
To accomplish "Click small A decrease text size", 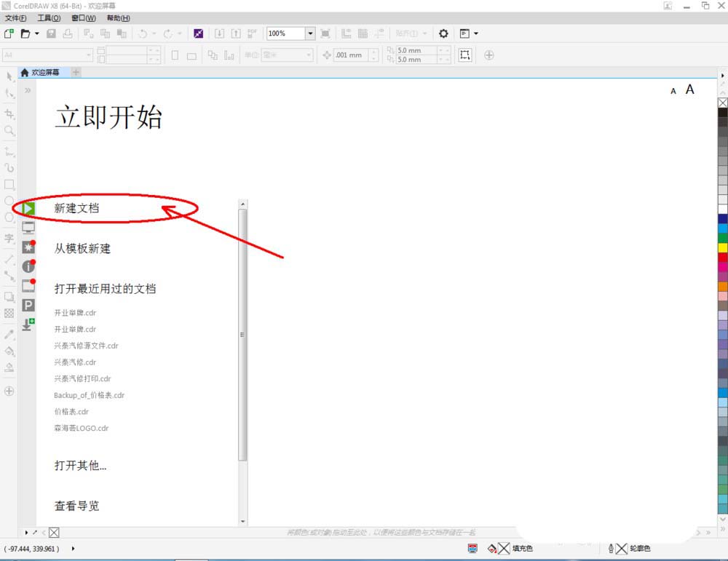I will (x=673, y=92).
